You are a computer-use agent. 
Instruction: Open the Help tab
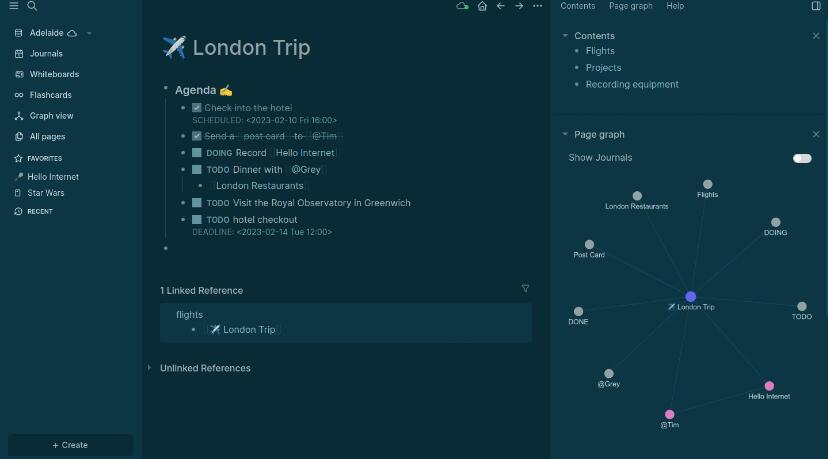pyautogui.click(x=675, y=6)
